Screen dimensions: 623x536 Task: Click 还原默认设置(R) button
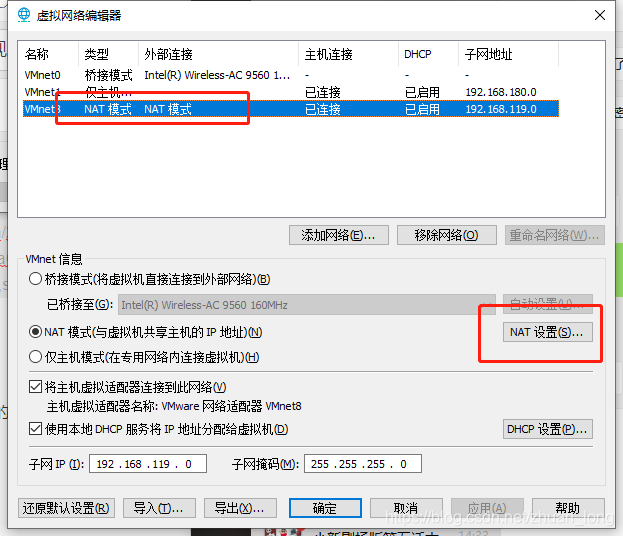pyautogui.click(x=66, y=508)
